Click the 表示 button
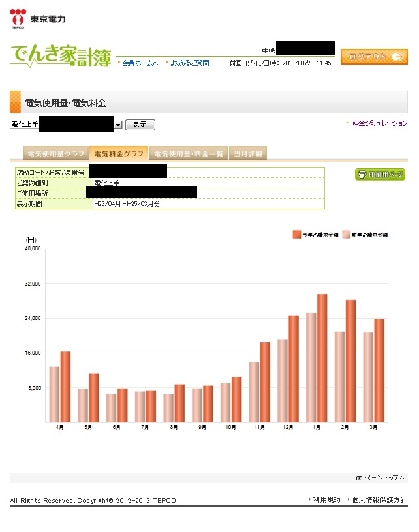 pyautogui.click(x=140, y=125)
